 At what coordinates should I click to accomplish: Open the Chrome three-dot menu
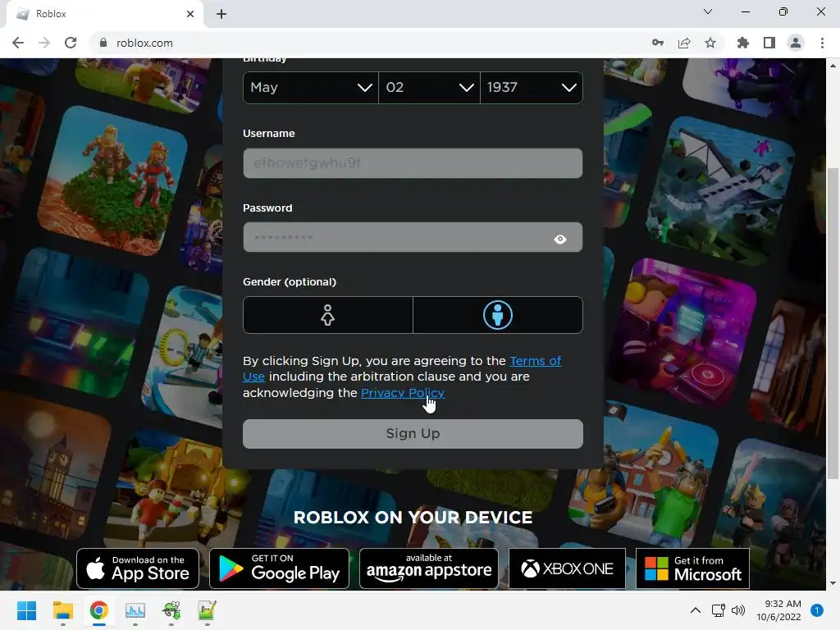pos(822,43)
